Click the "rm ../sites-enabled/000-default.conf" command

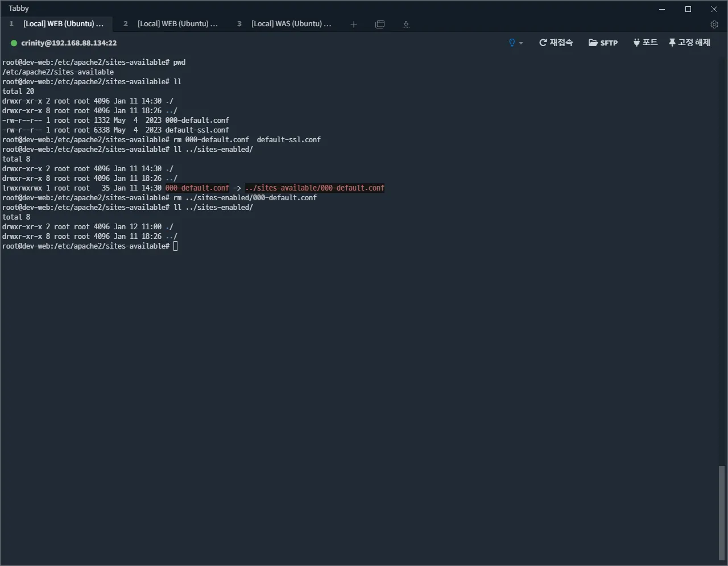tap(245, 198)
